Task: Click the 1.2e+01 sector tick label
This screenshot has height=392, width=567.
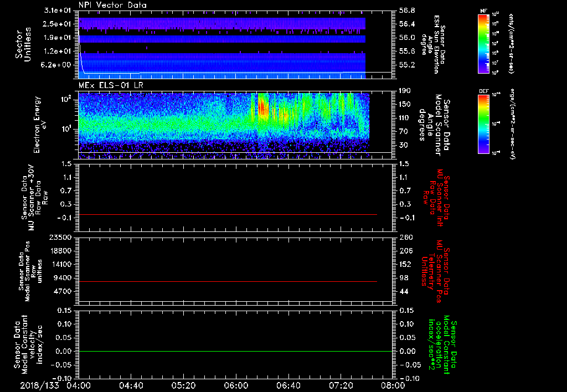Action: point(58,51)
